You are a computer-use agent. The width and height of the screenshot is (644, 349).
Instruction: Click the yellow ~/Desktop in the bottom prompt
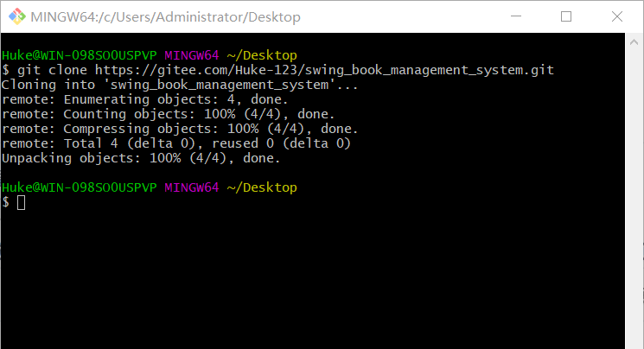pyautogui.click(x=262, y=187)
